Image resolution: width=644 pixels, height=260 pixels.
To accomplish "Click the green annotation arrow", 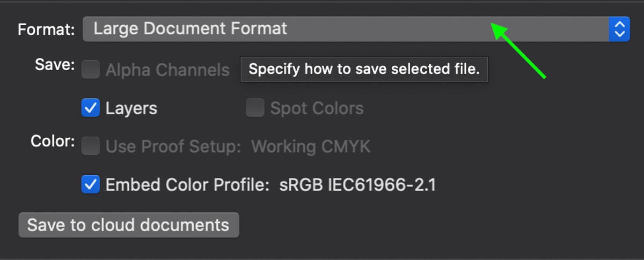I will [x=518, y=50].
